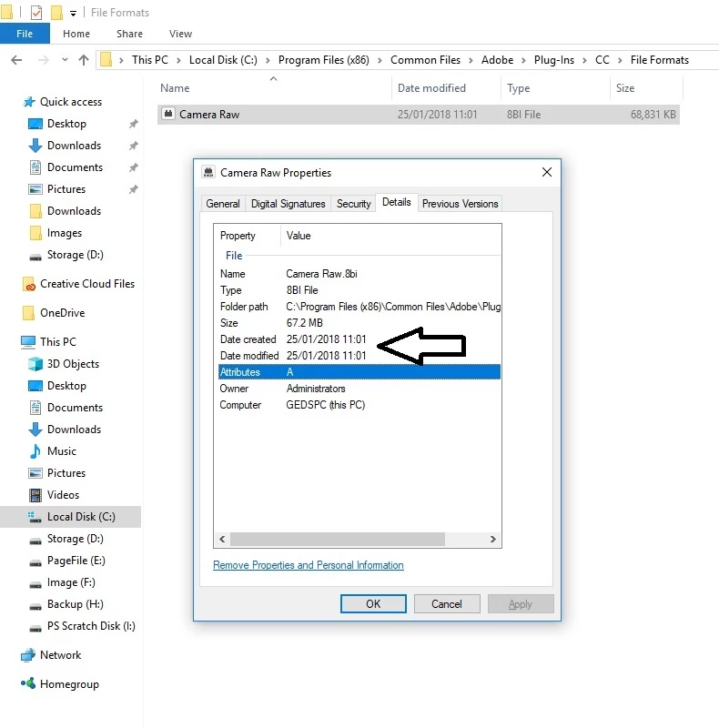Viewport: 719px width, 728px height.
Task: Click Plug-Ins breadcrumb segment
Action: pyautogui.click(x=553, y=60)
